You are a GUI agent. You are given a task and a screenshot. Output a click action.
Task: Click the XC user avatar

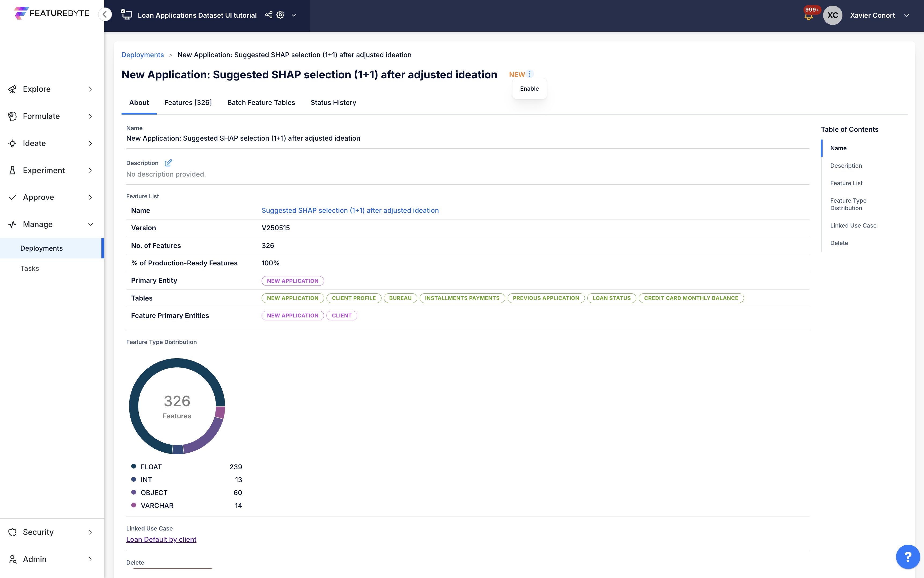(x=833, y=15)
